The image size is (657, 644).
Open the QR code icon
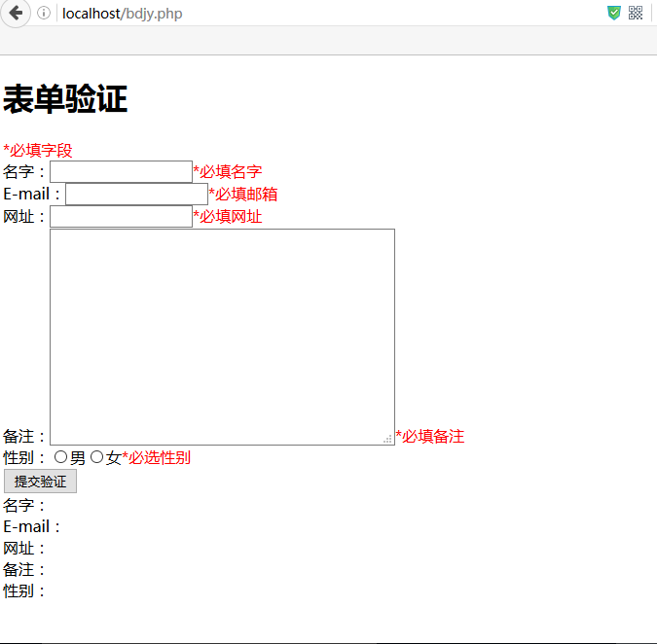tap(636, 13)
